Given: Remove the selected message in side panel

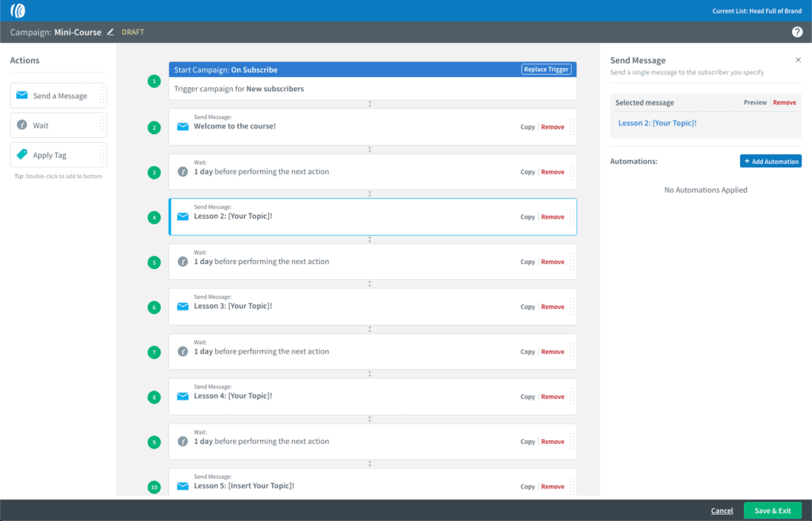Looking at the screenshot, I should coord(784,103).
